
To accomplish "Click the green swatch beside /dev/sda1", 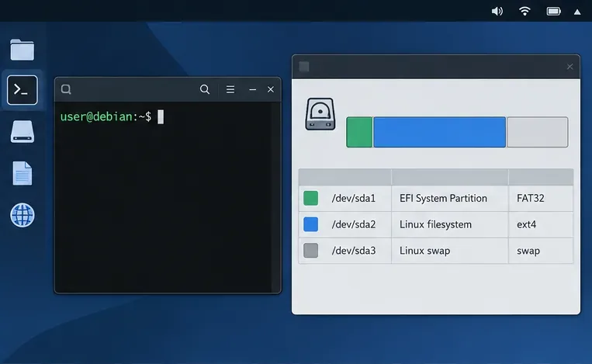I will (x=310, y=198).
